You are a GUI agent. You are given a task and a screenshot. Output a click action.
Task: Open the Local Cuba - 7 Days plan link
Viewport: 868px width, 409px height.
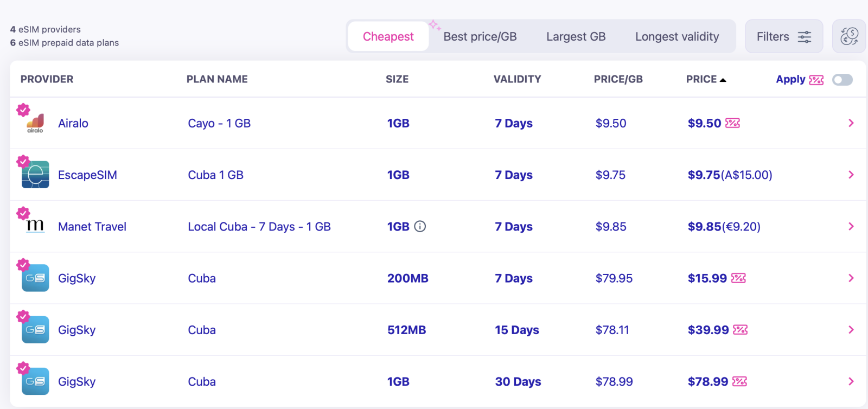[x=259, y=227]
